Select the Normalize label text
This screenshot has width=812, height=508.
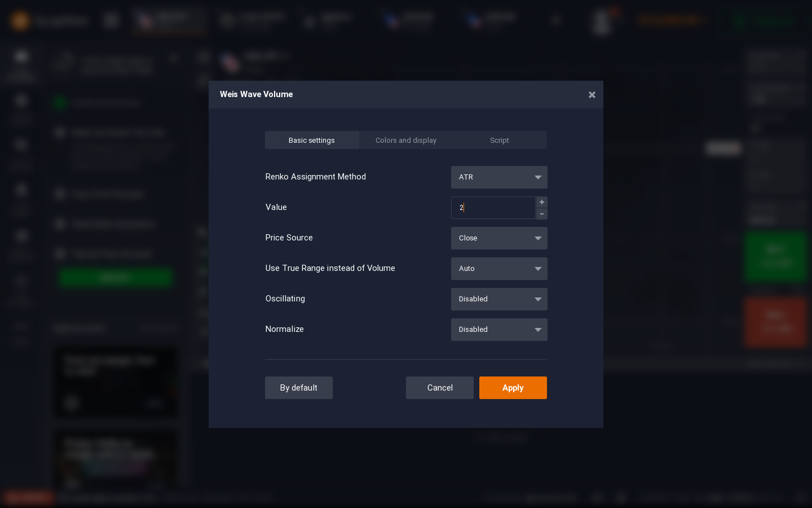(x=285, y=329)
